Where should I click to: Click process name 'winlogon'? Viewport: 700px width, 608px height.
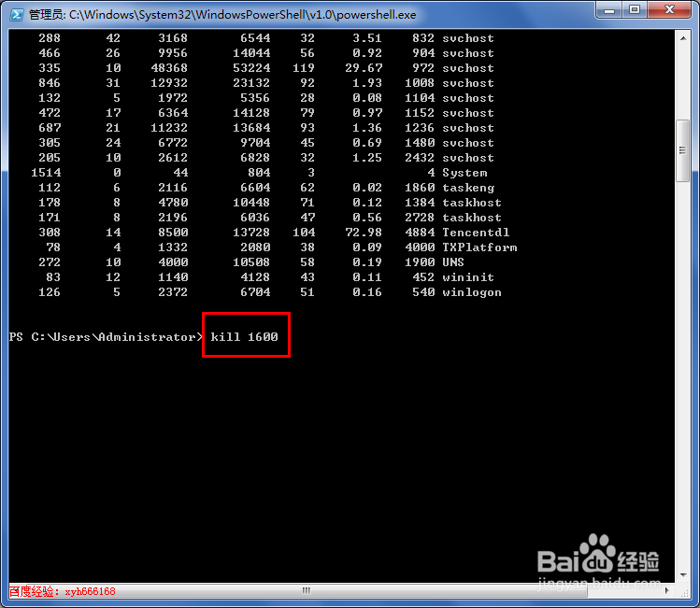coord(472,292)
